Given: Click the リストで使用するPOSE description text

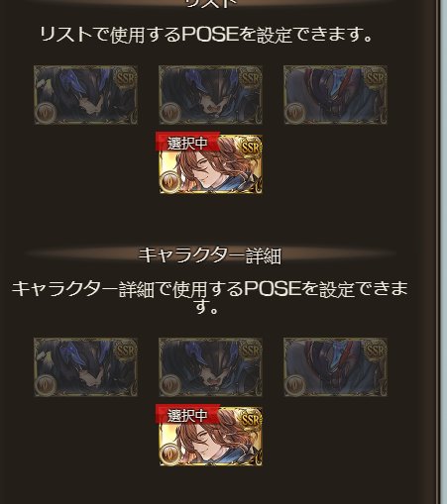Looking at the screenshot, I should tap(206, 35).
